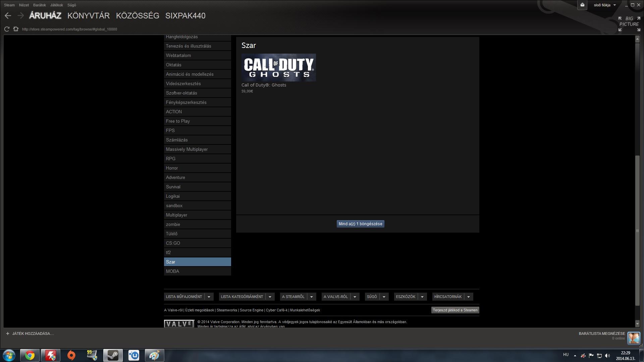The image size is (644, 362).
Task: Open the taskbar icon with 99 badge
Action: 92,355
